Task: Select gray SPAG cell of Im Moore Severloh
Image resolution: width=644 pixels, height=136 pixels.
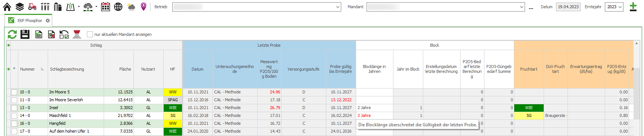Action: pos(173,100)
